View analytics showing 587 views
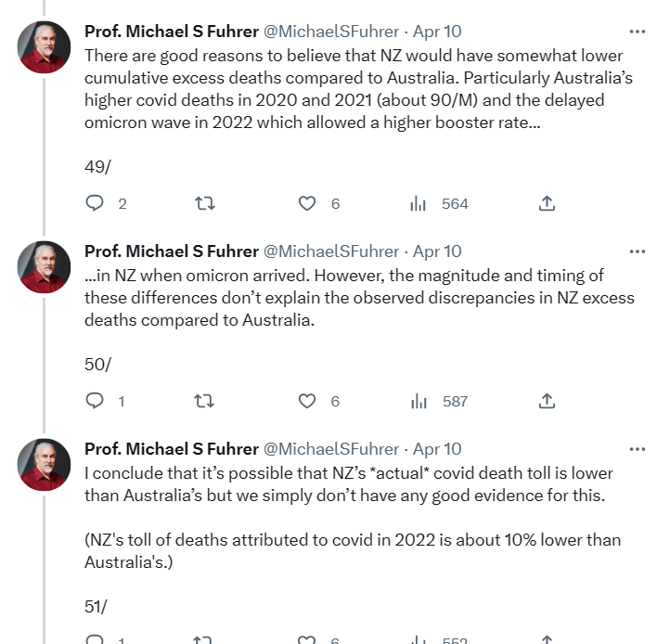This screenshot has width=657, height=644. click(419, 401)
